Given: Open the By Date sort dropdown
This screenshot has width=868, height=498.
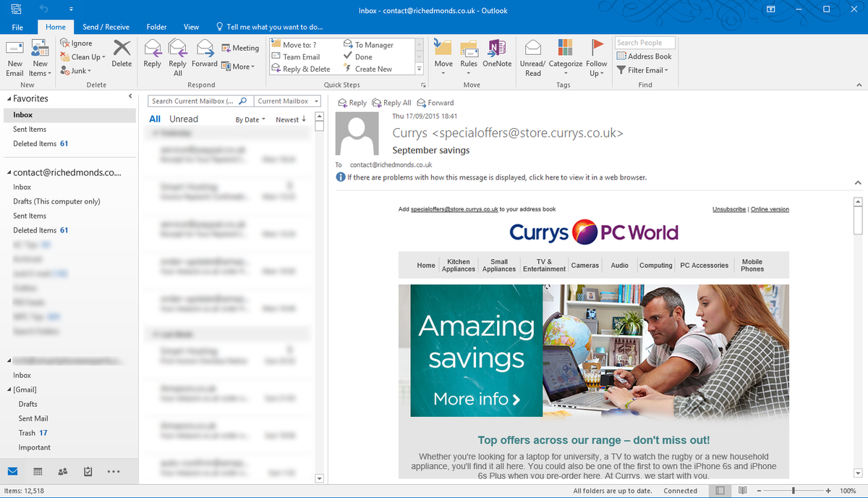Looking at the screenshot, I should [249, 119].
